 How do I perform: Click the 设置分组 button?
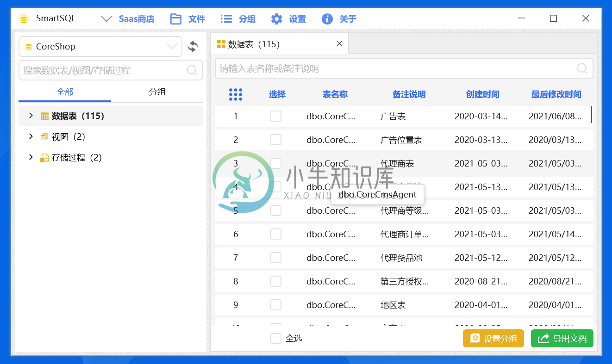click(x=493, y=339)
